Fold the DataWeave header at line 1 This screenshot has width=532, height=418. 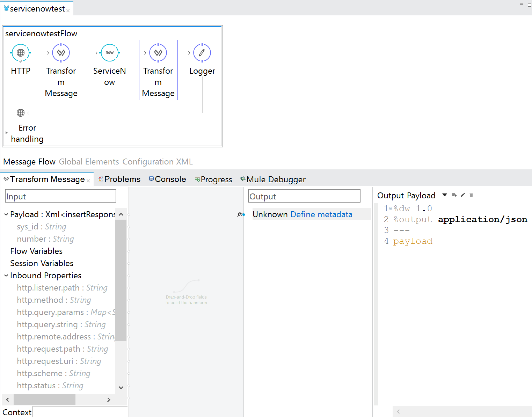391,209
